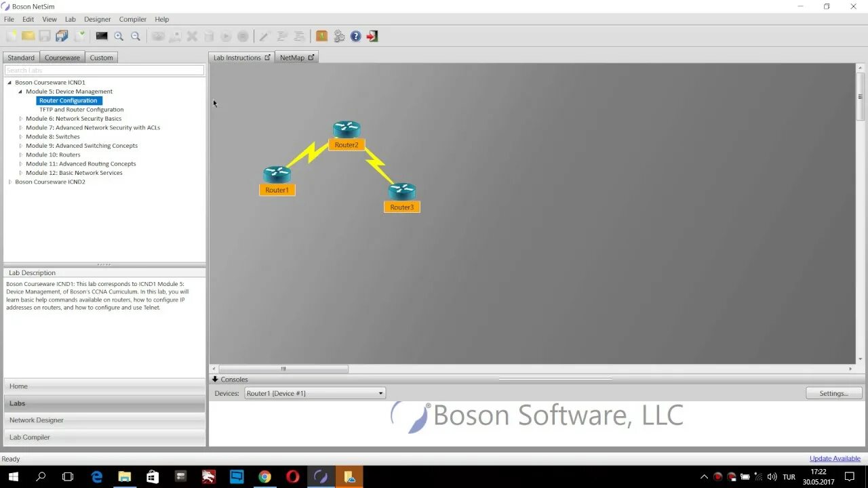Open the Windows Start menu
Image resolution: width=868 pixels, height=488 pixels.
pyautogui.click(x=13, y=476)
